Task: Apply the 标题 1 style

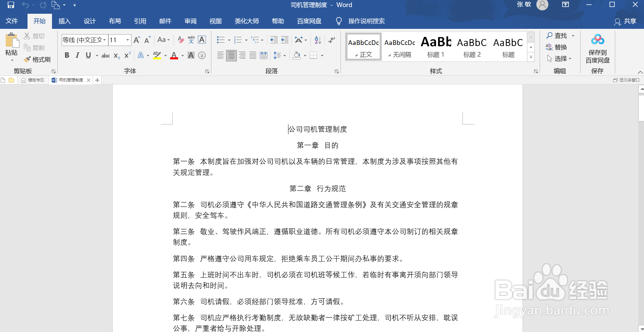Action: 435,46
